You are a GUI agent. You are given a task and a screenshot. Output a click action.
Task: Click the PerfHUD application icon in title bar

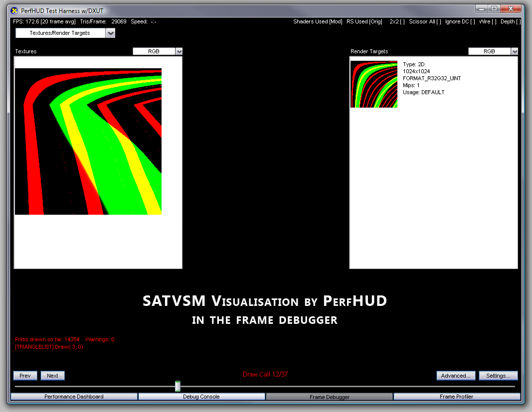pyautogui.click(x=14, y=11)
